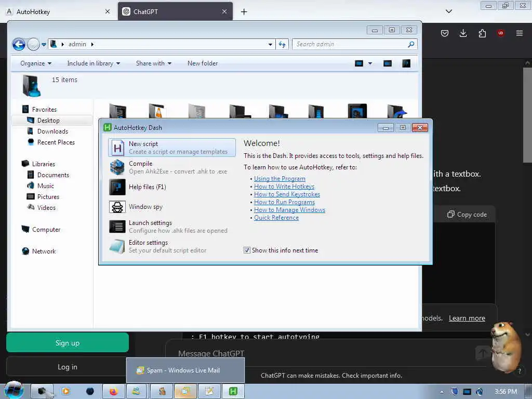The height and width of the screenshot is (399, 532).
Task: Open How to Run Programs link
Action: pos(284,202)
